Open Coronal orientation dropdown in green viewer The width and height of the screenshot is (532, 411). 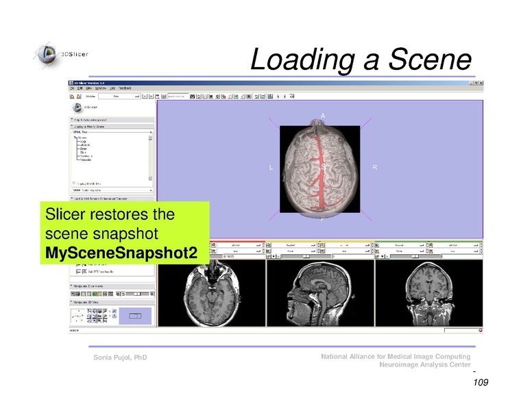click(402, 245)
